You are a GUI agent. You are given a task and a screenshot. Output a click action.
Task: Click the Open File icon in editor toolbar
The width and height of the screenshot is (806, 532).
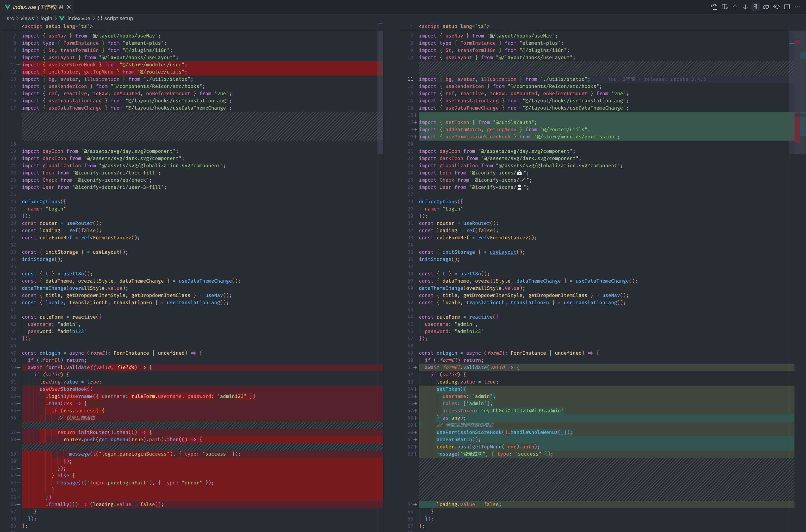[714, 7]
